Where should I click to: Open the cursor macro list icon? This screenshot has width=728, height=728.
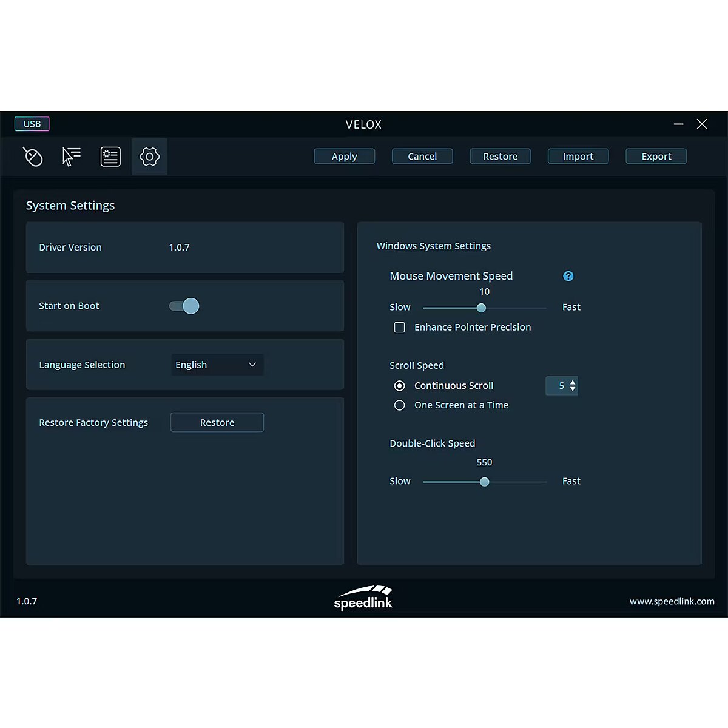click(x=72, y=157)
